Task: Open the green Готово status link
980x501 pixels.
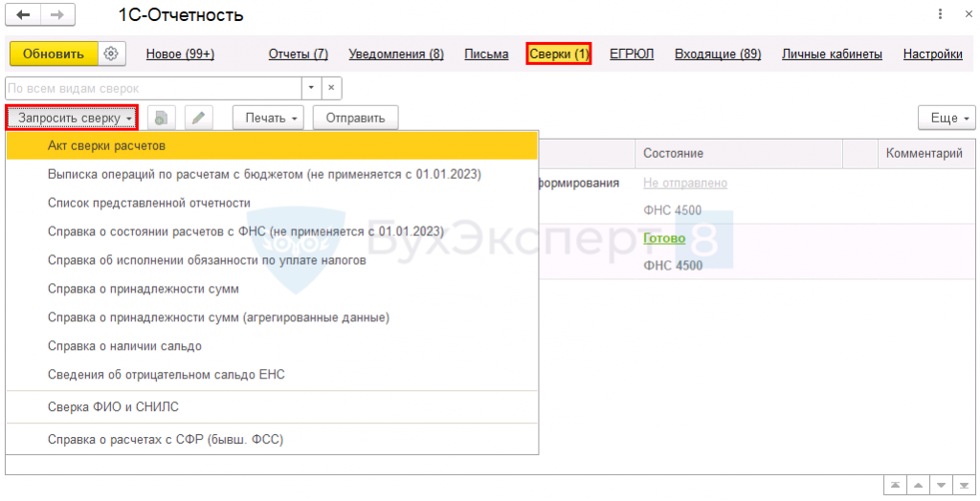Action: coord(664,238)
